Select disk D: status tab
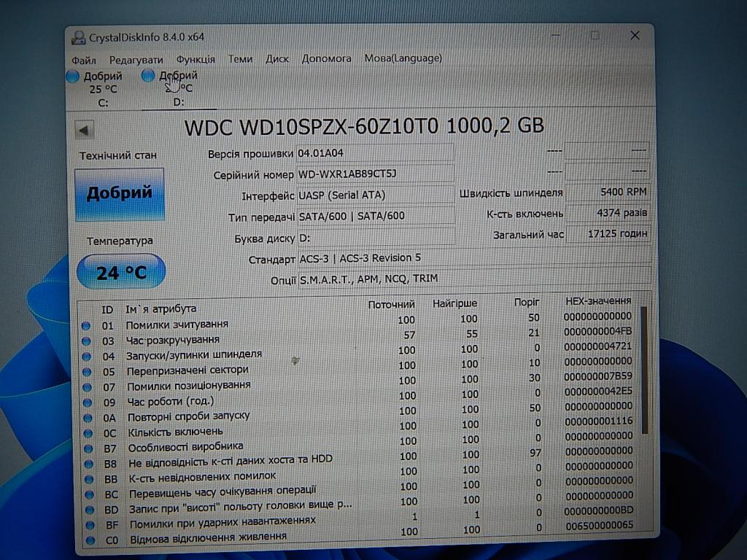Viewport: 747px width, 560px height. tap(178, 88)
